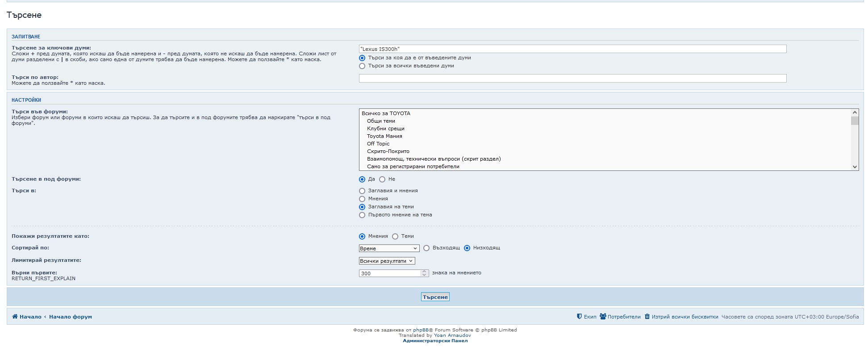Click forum list scrollbar down arrow

point(855,167)
